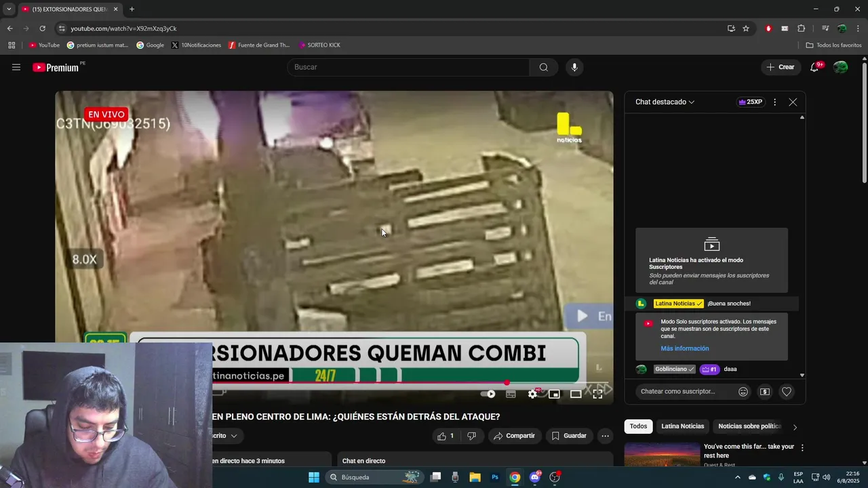Viewport: 868px width, 488px height.
Task: Open Chrome extensions puzzle icon
Action: tap(802, 28)
